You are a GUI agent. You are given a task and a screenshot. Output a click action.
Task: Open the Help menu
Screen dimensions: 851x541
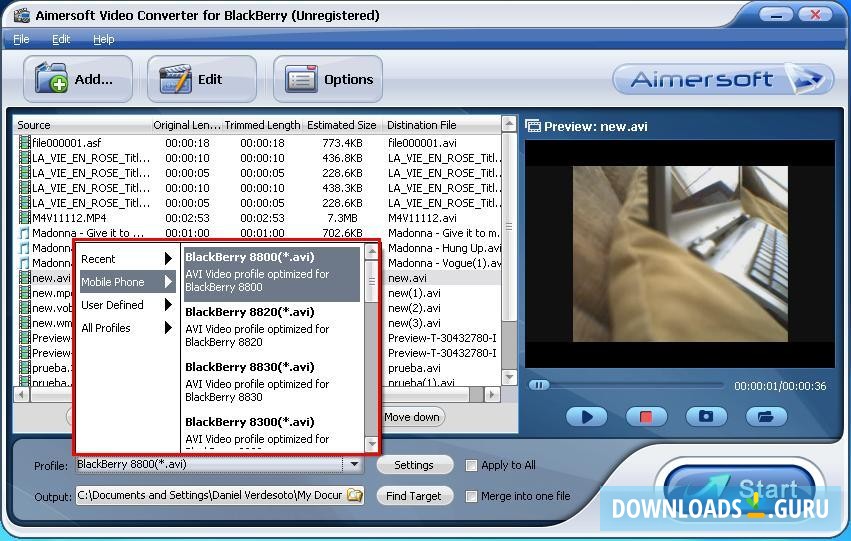[x=104, y=39]
